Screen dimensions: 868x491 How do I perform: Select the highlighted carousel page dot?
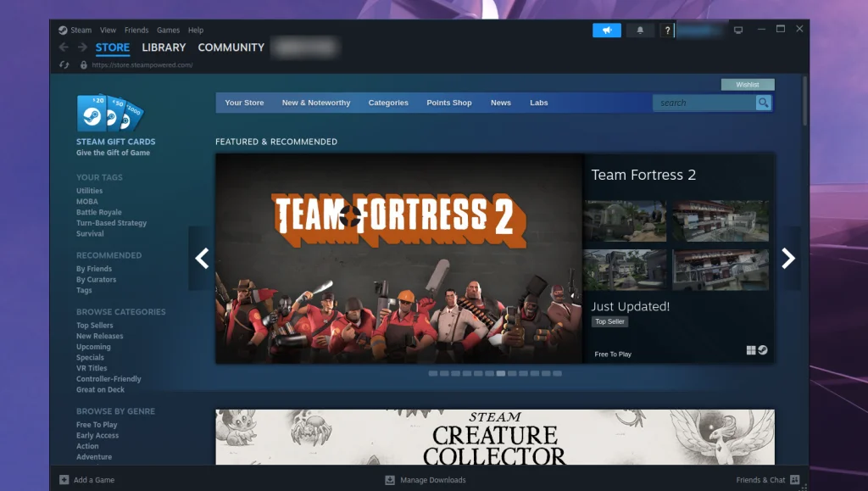click(x=500, y=374)
